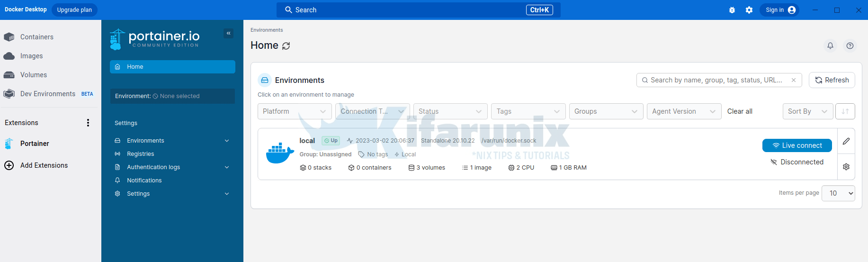
Task: Click the Upgrade plan button
Action: tap(74, 10)
